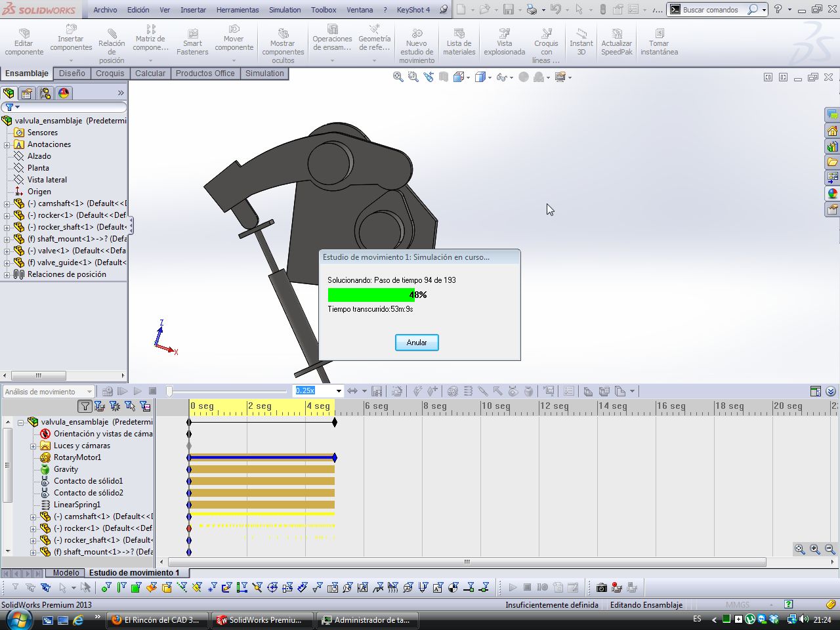
Task: Open Lista de materiales
Action: click(459, 42)
